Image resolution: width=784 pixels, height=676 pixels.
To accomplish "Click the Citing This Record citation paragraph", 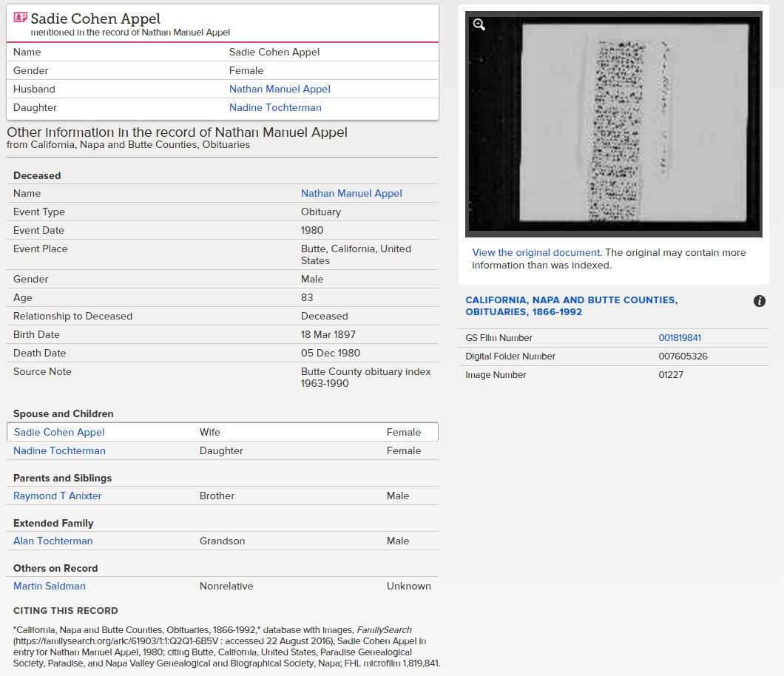I will (226, 646).
